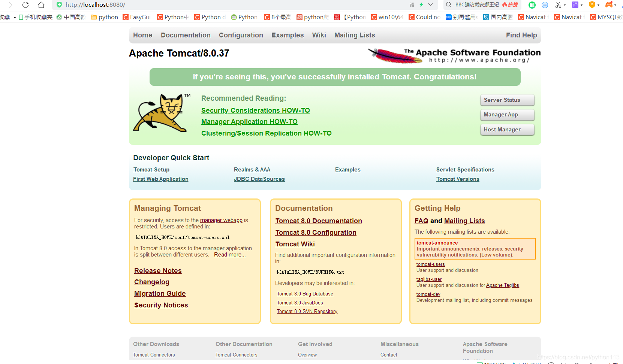The height and width of the screenshot is (364, 623).
Task: Open the Release Notes link
Action: tap(158, 271)
